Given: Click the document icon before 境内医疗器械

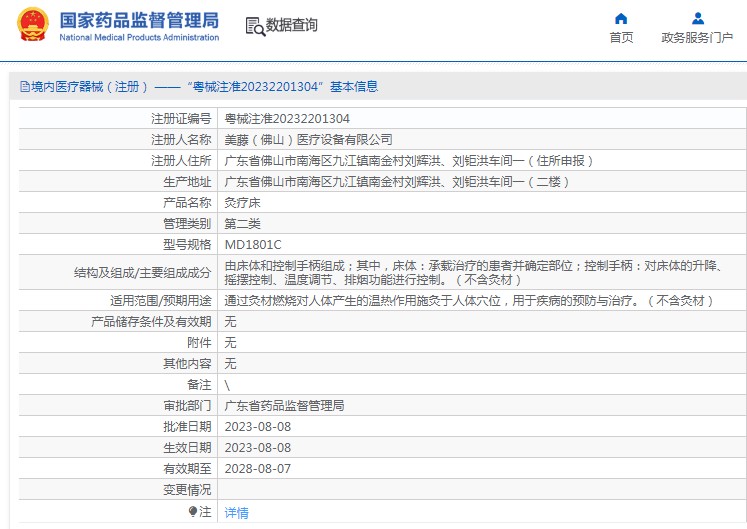Looking at the screenshot, I should tap(24, 87).
